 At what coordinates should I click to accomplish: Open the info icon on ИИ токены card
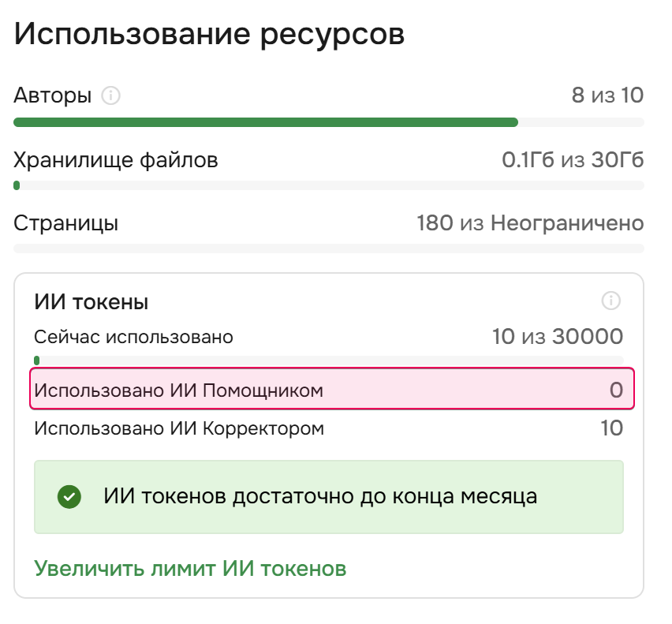(x=610, y=301)
